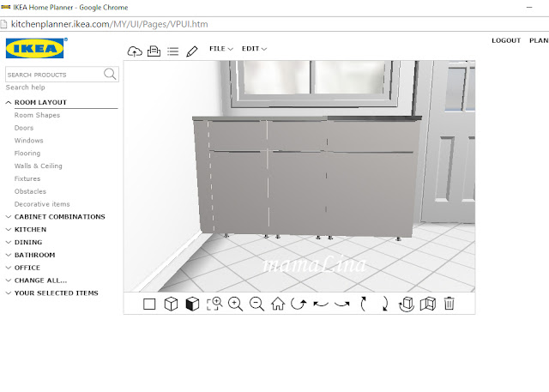The width and height of the screenshot is (549, 392).
Task: Open the item list icon
Action: pyautogui.click(x=172, y=51)
